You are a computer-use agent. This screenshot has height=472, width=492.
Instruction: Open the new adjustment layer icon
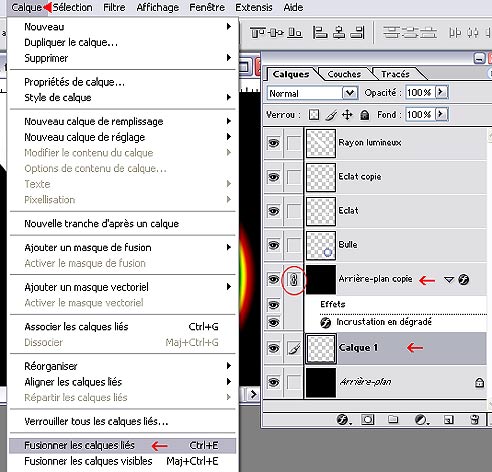pos(421,419)
